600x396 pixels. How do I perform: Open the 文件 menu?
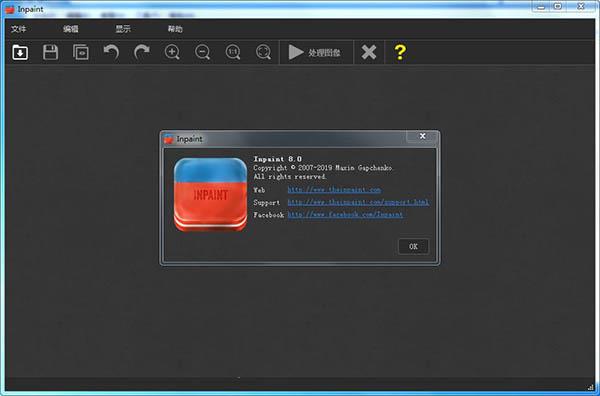(x=18, y=29)
